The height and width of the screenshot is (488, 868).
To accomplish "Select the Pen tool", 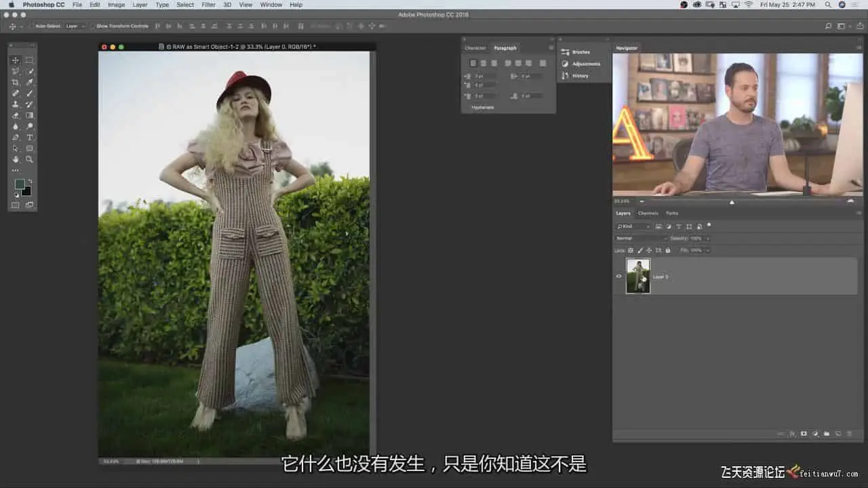I will point(16,137).
